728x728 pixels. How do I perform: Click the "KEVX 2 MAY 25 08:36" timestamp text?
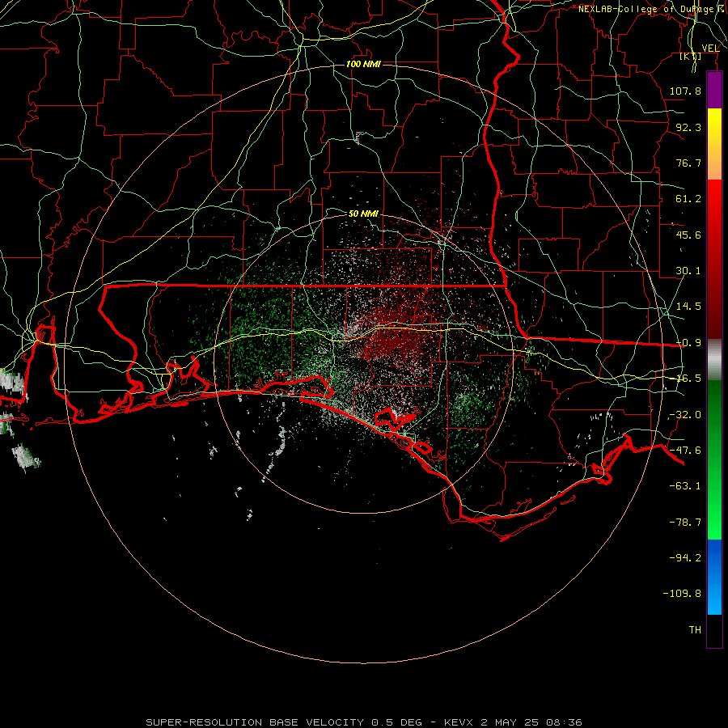point(513,722)
